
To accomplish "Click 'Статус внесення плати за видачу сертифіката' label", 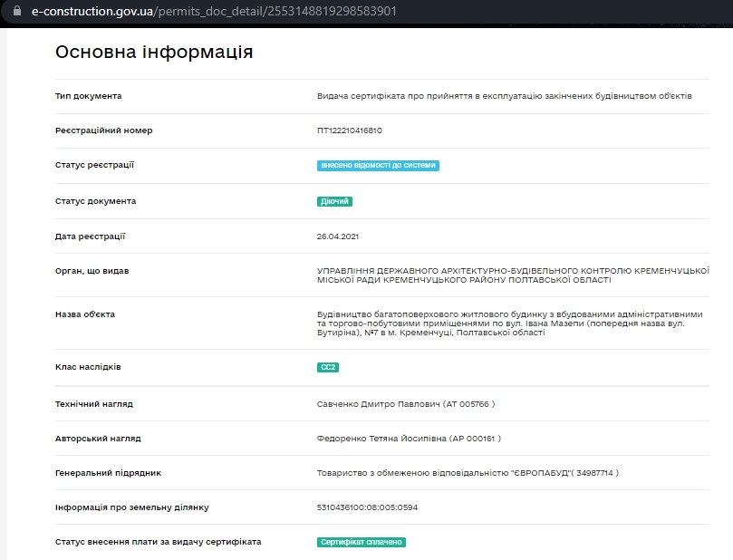I will pos(158,542).
